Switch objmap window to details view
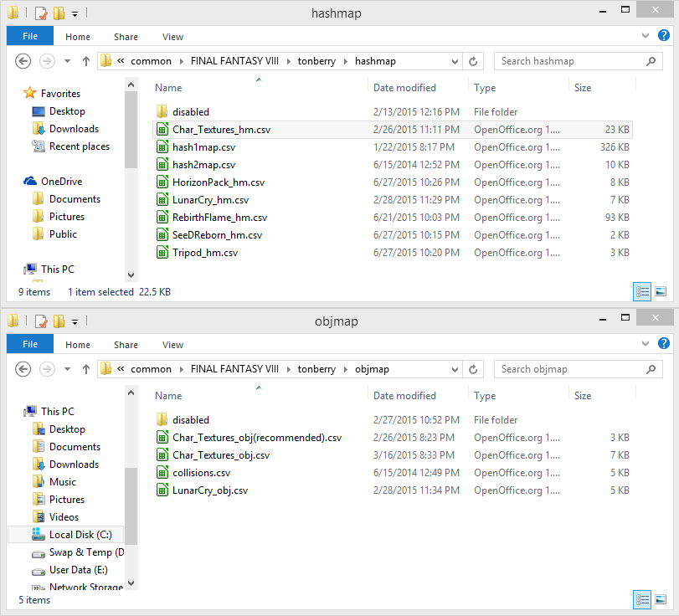This screenshot has width=679, height=616. point(642,599)
